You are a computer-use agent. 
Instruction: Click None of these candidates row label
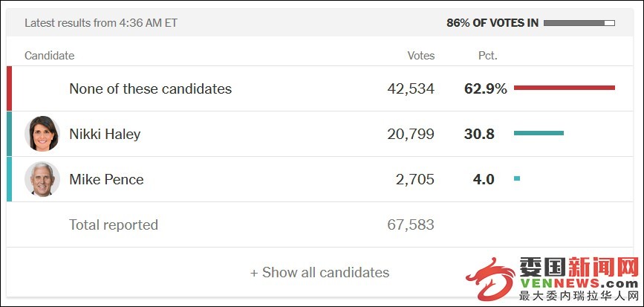(x=150, y=88)
